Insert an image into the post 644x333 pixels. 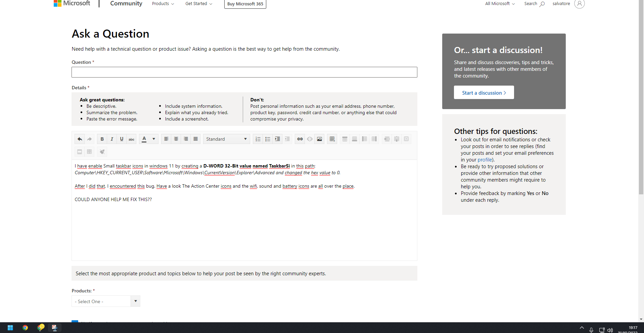pos(319,139)
